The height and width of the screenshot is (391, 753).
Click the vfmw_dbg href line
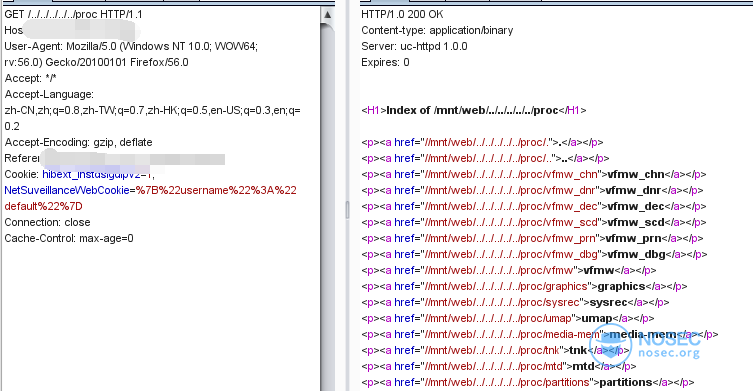coord(534,254)
